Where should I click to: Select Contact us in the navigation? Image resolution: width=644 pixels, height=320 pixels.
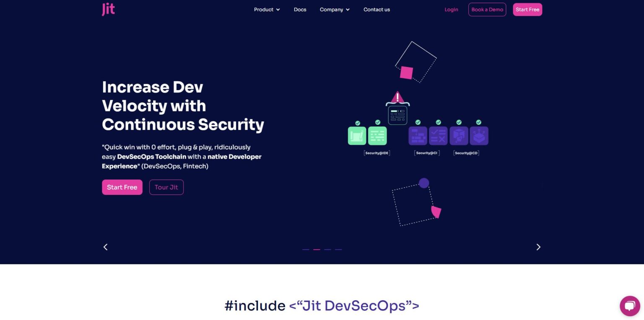pyautogui.click(x=377, y=9)
